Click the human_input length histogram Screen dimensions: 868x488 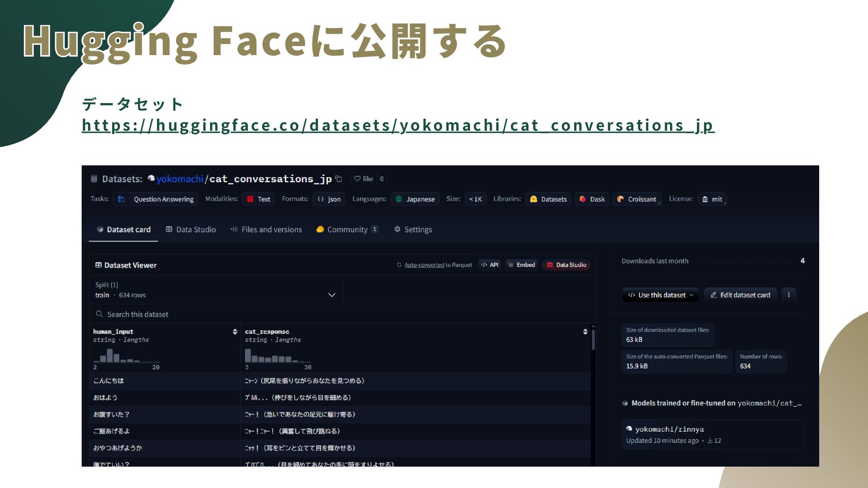pyautogui.click(x=126, y=356)
